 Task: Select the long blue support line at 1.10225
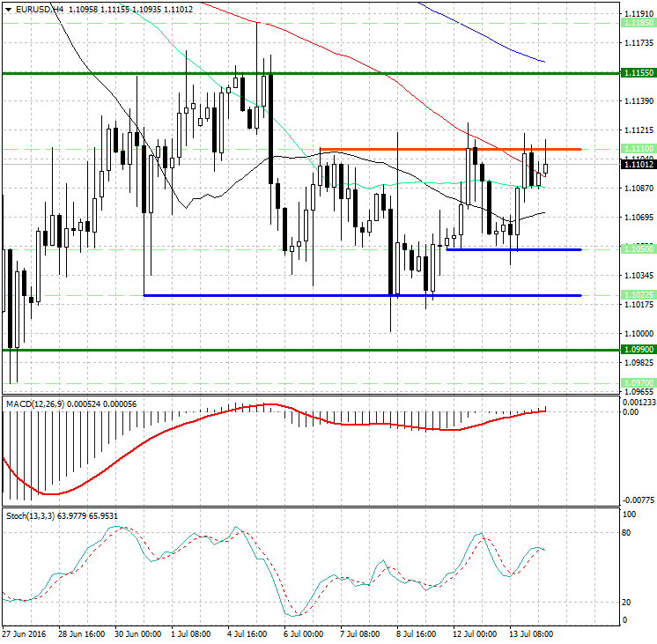[363, 296]
